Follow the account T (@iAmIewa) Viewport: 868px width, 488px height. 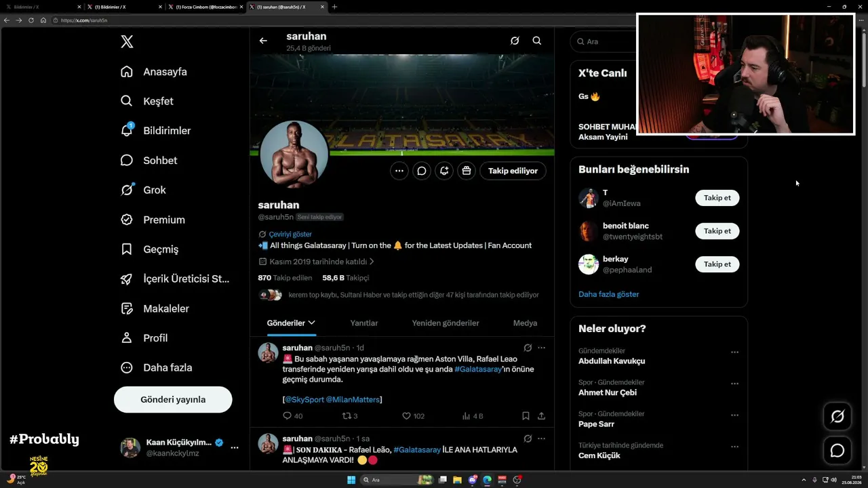(717, 198)
